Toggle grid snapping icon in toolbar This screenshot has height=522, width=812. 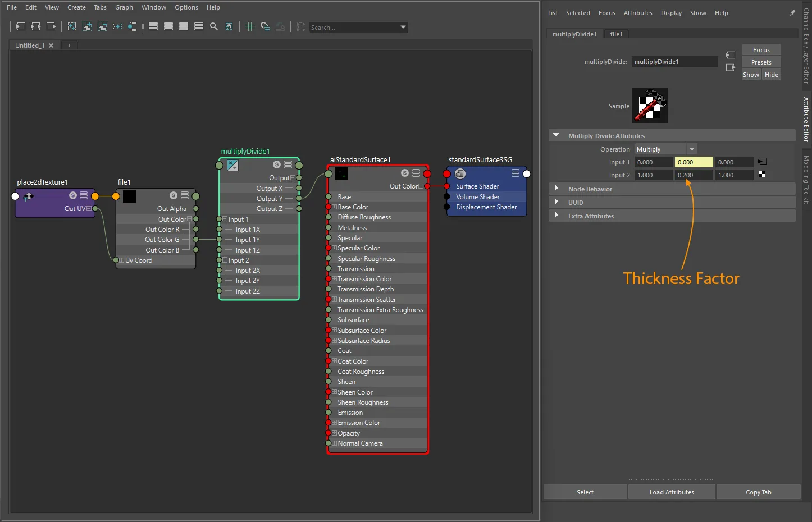point(265,26)
